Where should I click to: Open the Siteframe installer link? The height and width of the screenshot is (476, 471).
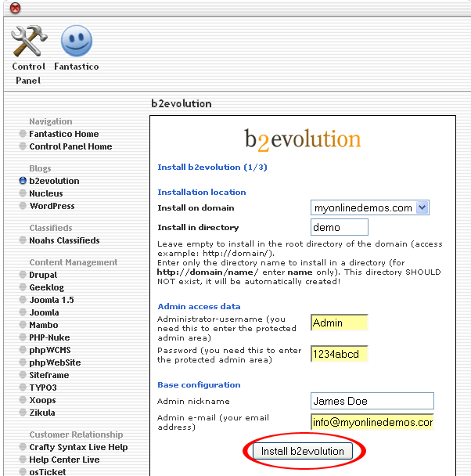coord(49,375)
